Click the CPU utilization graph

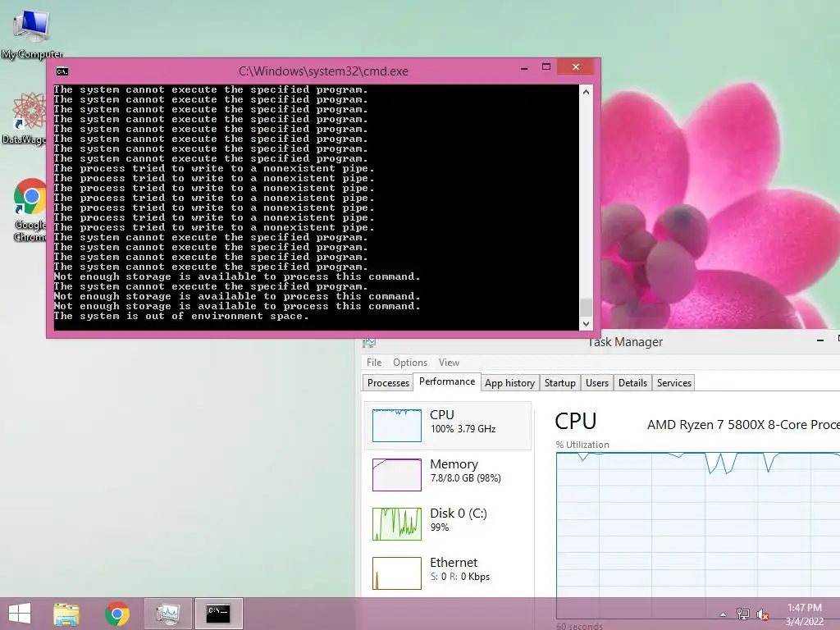(x=698, y=536)
